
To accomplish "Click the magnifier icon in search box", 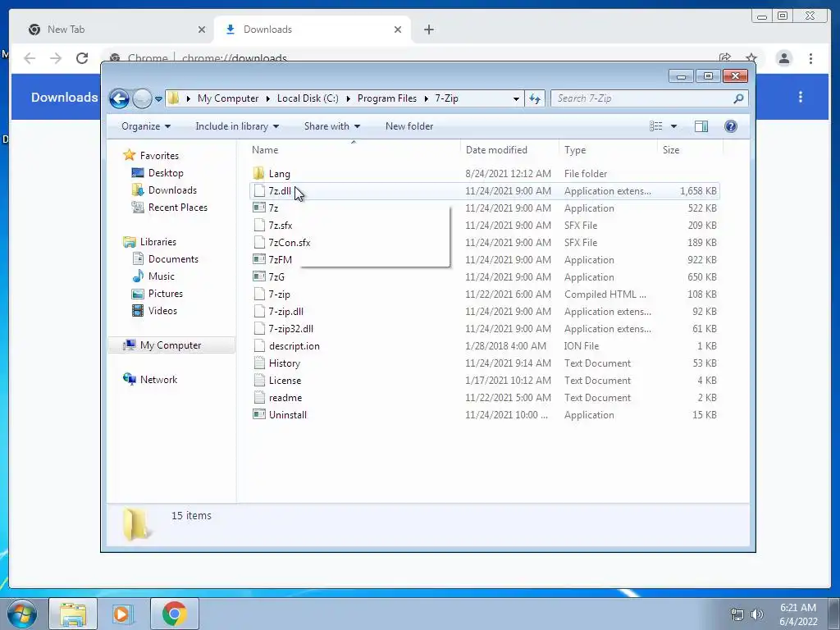I will point(738,98).
